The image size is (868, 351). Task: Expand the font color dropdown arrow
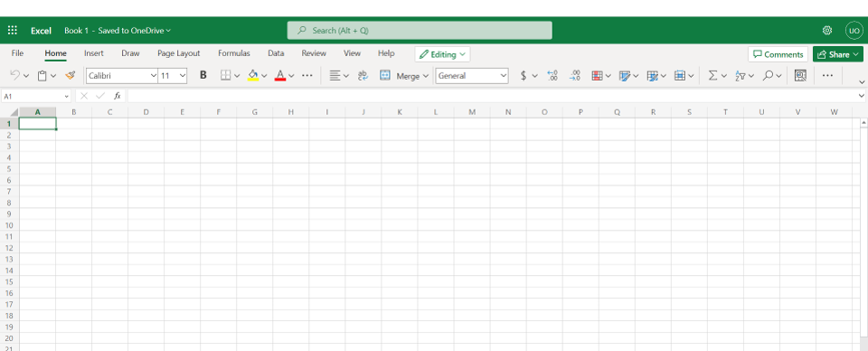[x=291, y=76]
